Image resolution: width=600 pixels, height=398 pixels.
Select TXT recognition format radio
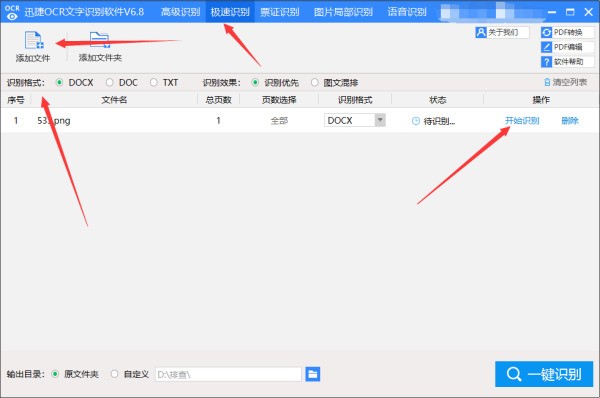(153, 82)
